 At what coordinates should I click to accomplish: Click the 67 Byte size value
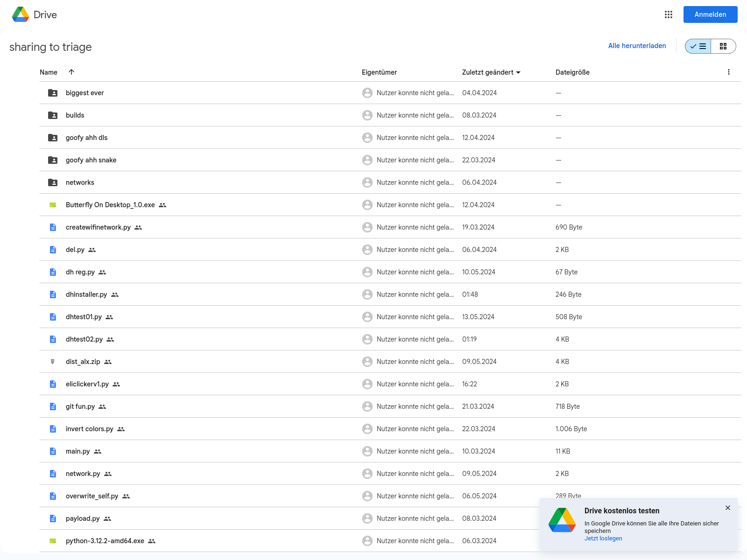(x=566, y=272)
